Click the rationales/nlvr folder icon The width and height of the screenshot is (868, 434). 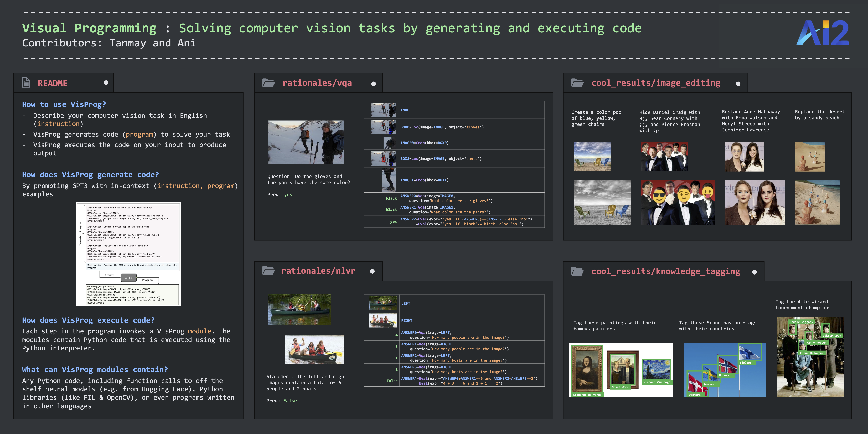point(268,271)
